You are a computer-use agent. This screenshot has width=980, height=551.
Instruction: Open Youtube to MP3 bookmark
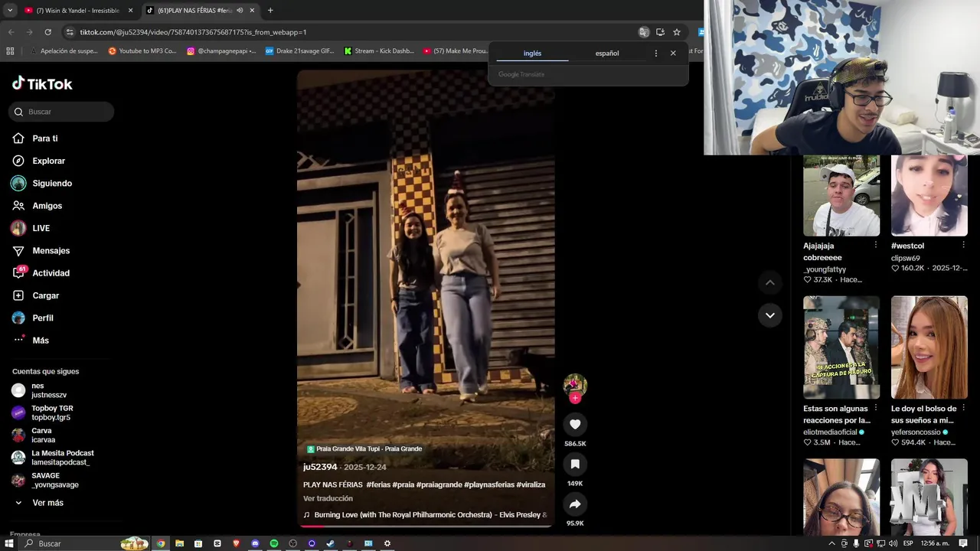[142, 51]
